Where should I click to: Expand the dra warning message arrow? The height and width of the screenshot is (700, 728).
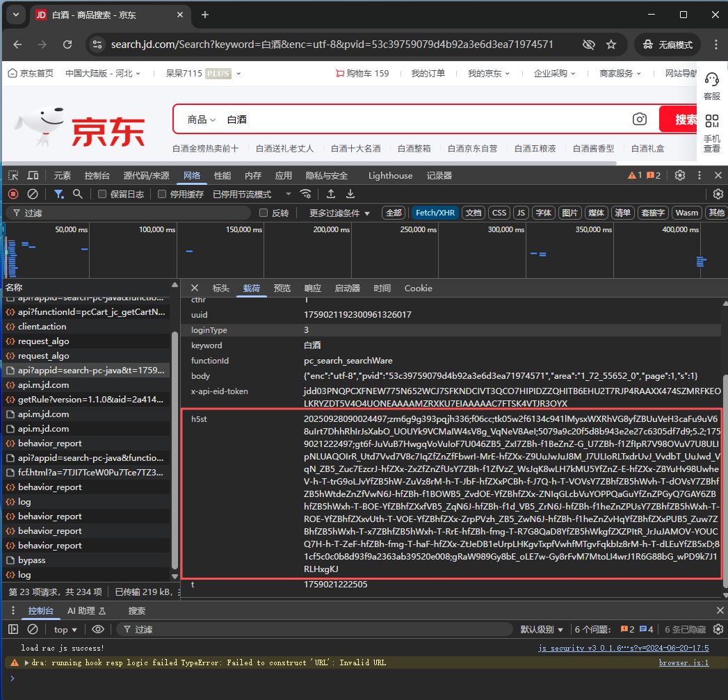click(26, 662)
